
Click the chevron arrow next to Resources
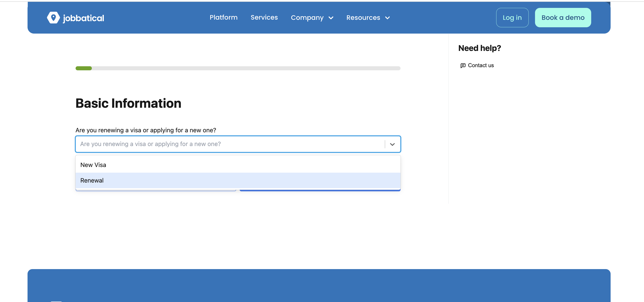(387, 18)
